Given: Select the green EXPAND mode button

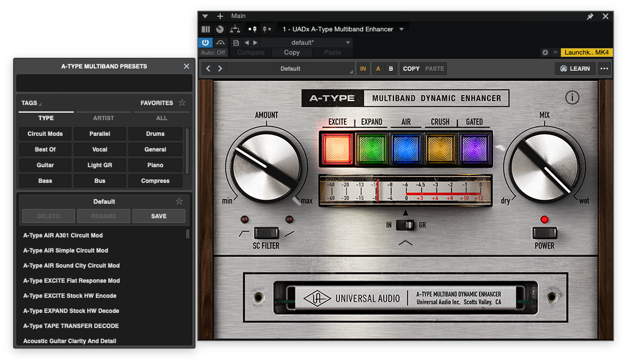Looking at the screenshot, I should pos(371,149).
